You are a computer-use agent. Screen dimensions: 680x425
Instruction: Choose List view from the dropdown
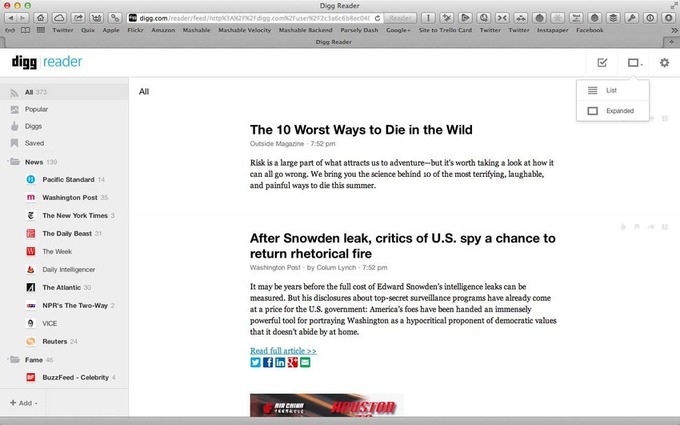pos(612,90)
